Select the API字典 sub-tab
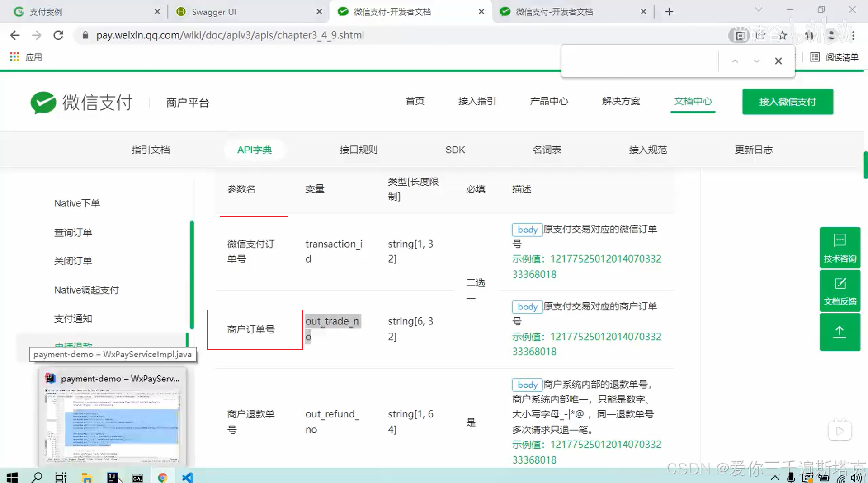 [254, 150]
